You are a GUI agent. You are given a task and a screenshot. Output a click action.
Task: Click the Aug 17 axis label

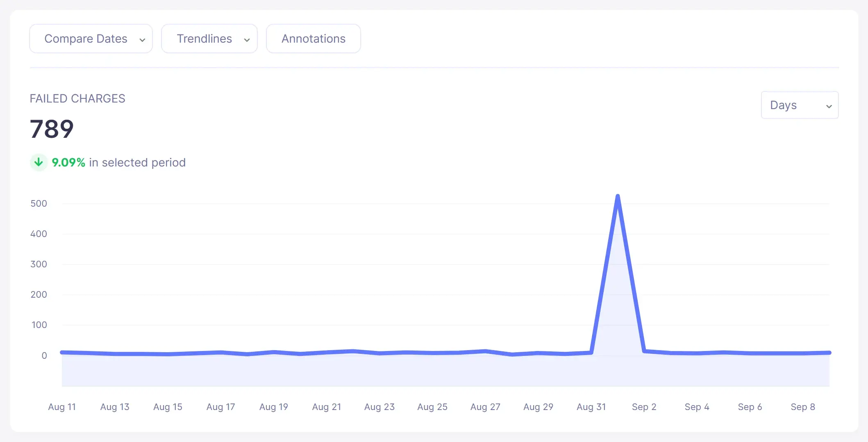[x=220, y=407]
